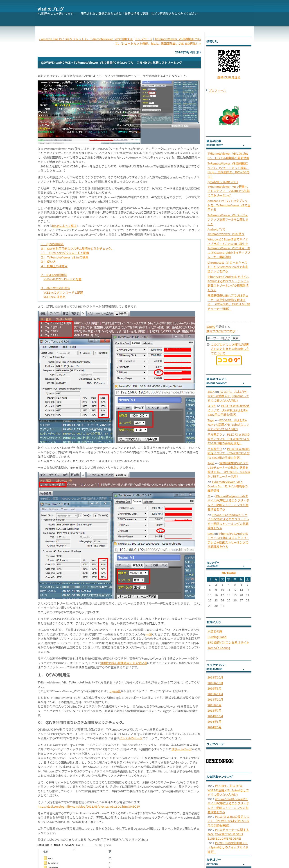Open ranking 5位 PX-W3U3の設定手順メモ article
The image size is (289, 868).
click(228, 847)
